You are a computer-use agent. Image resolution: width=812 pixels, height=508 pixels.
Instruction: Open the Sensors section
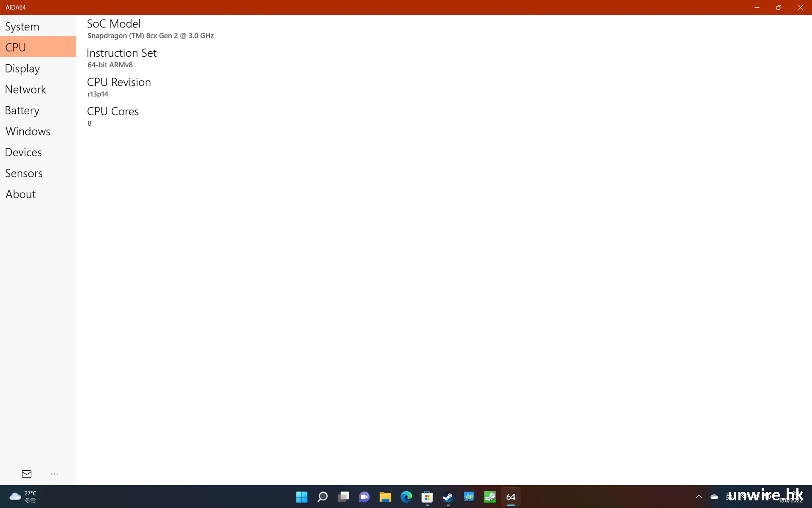point(24,173)
